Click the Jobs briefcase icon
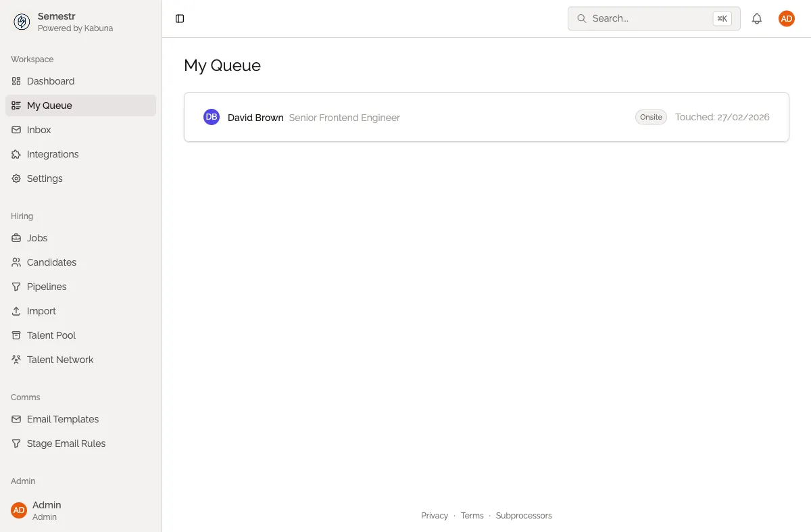The image size is (811, 532). (16, 238)
